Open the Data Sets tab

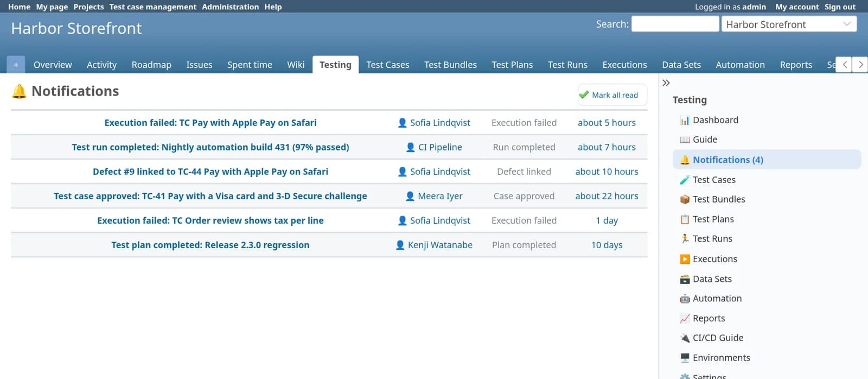[x=681, y=65]
